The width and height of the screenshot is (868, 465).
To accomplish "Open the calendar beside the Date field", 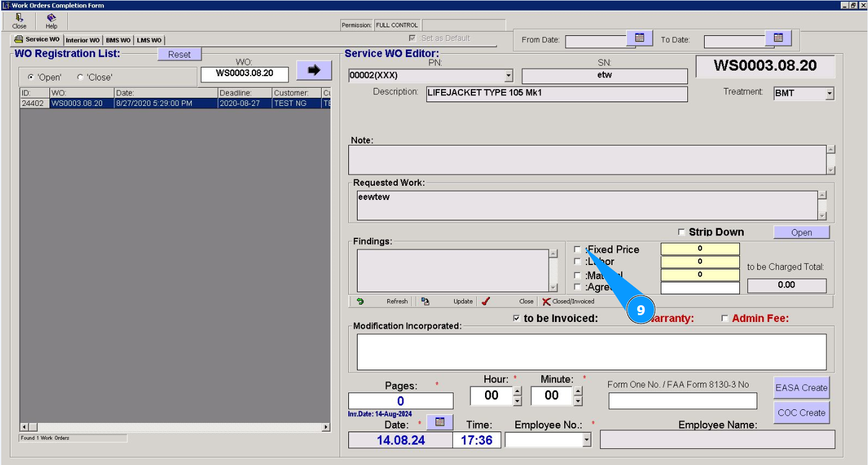I will [440, 422].
